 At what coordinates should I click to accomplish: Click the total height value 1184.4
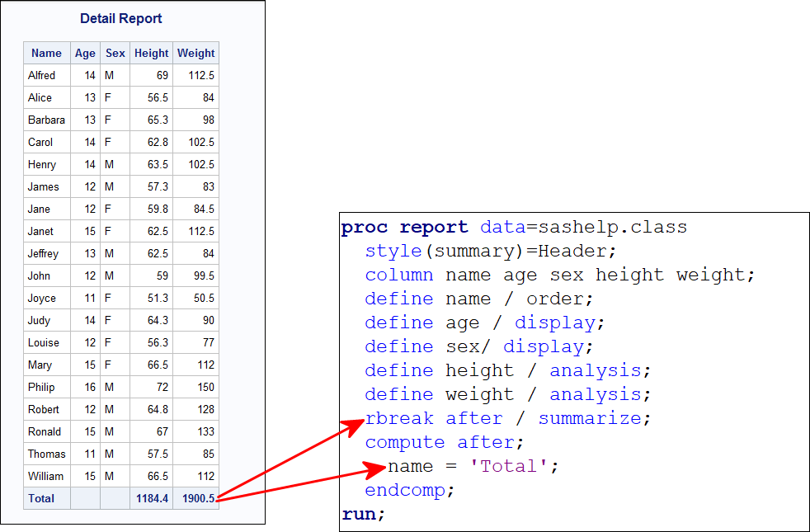152,498
